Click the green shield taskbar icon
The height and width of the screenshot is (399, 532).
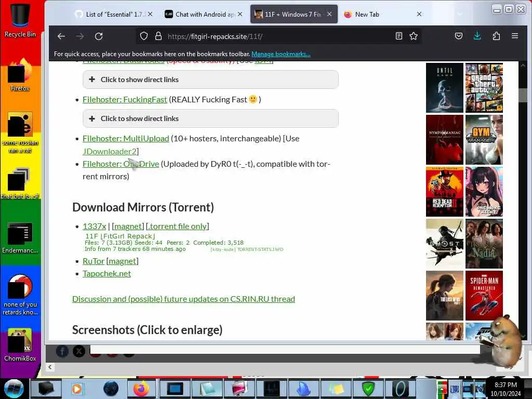point(368,389)
